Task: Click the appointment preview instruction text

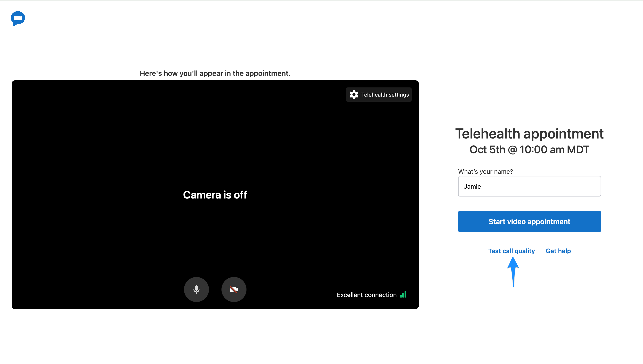Action: click(x=215, y=73)
